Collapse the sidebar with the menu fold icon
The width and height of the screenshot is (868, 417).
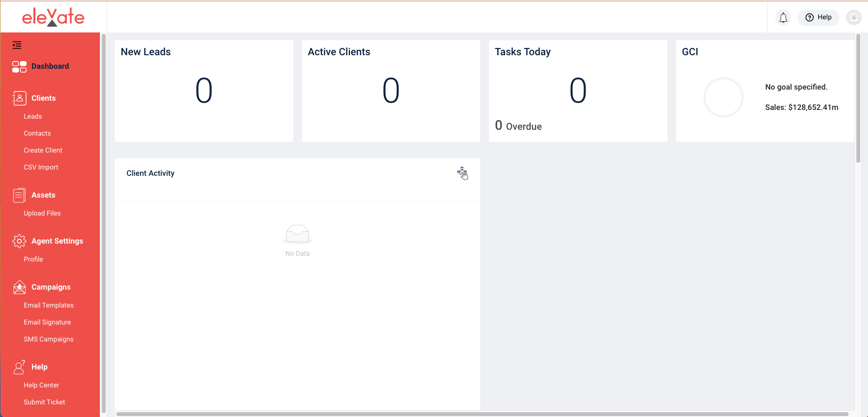[x=17, y=45]
